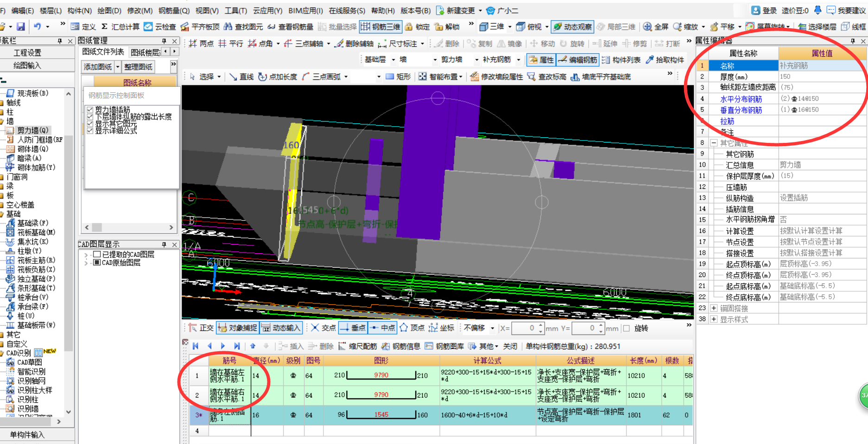868x444 pixels.
Task: Run 汇总计算 summary calculation
Action: click(x=120, y=26)
